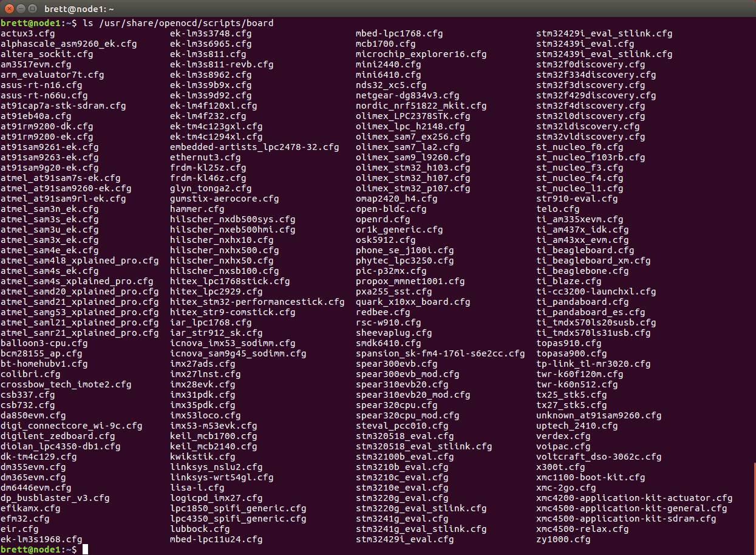Click stm3210e_eval.cfg entry
Image resolution: width=756 pixels, height=555 pixels.
(x=402, y=488)
